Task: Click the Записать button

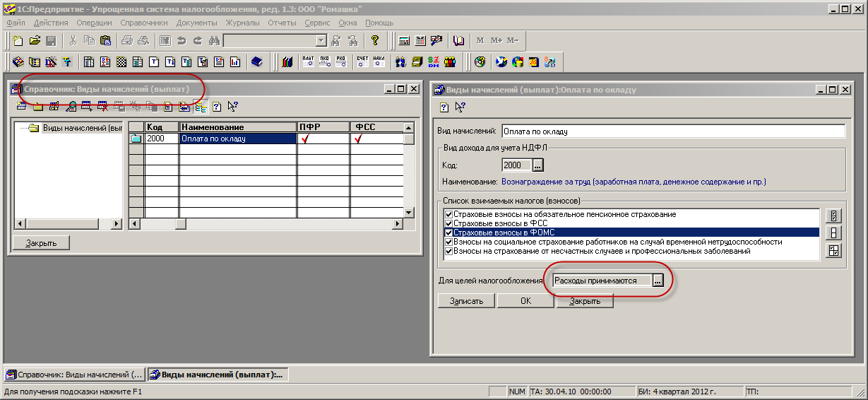Action: point(466,301)
